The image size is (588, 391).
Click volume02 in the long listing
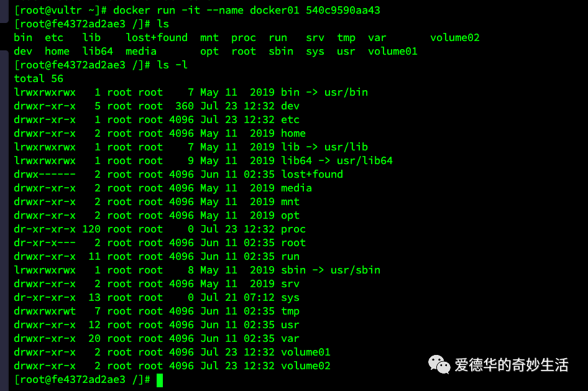coord(306,366)
